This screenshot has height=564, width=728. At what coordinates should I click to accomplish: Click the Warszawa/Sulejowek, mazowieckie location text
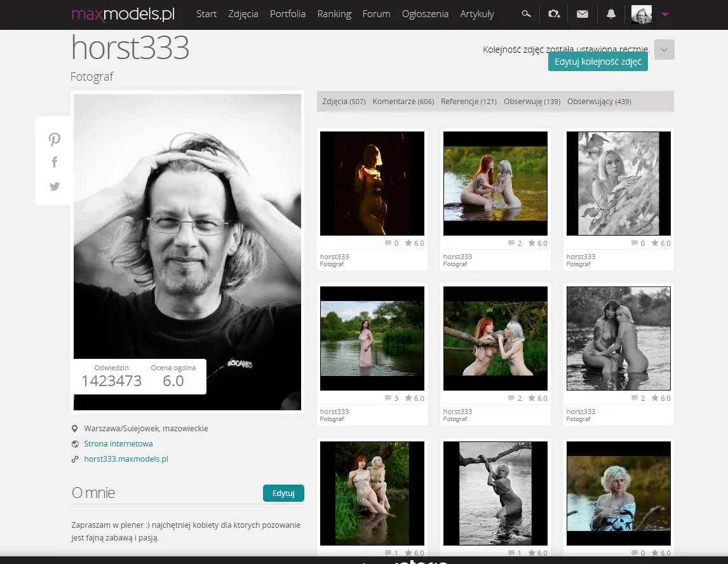point(145,429)
